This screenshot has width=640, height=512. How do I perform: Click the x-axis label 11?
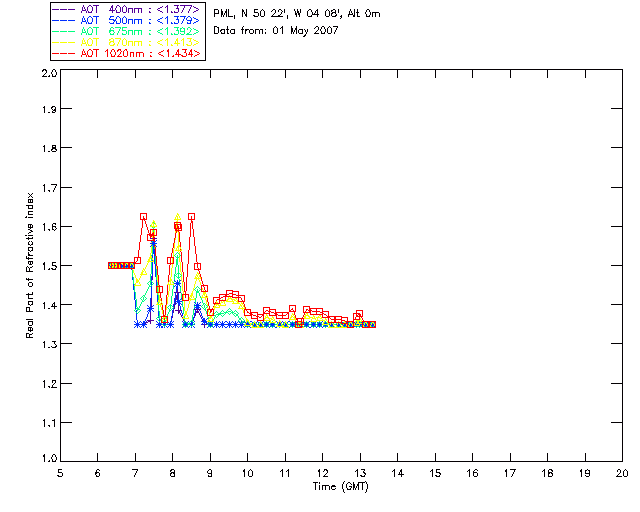coord(285,473)
